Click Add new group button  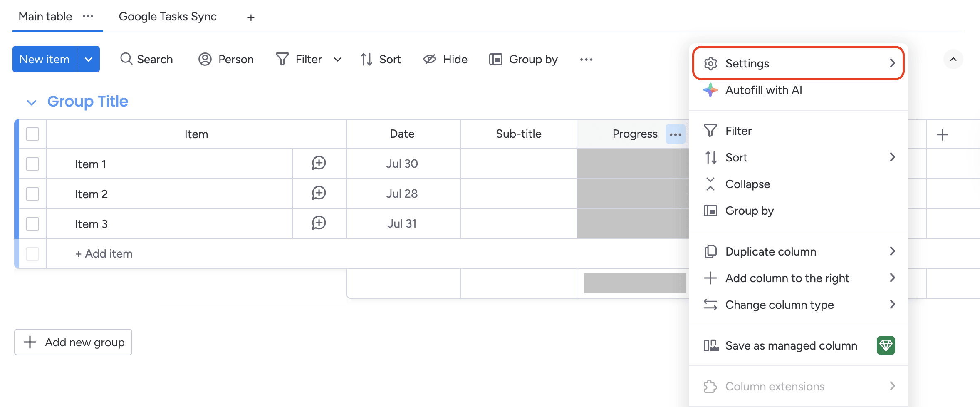coord(73,342)
